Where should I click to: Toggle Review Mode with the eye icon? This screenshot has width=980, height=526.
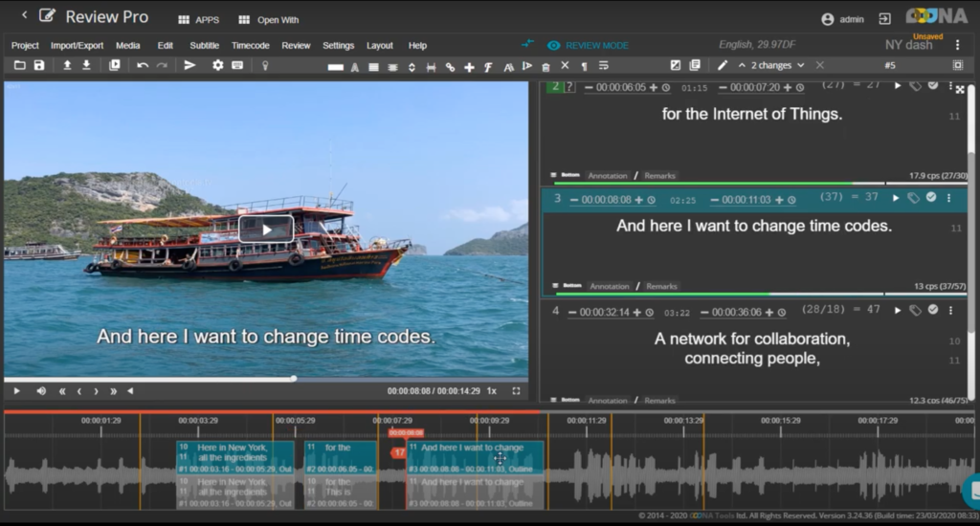[553, 45]
